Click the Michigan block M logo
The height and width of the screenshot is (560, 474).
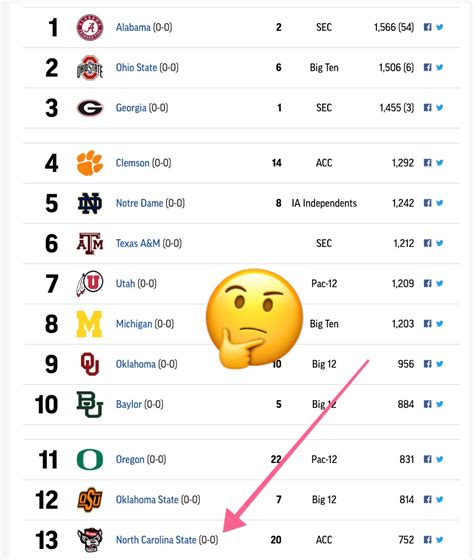(x=89, y=324)
